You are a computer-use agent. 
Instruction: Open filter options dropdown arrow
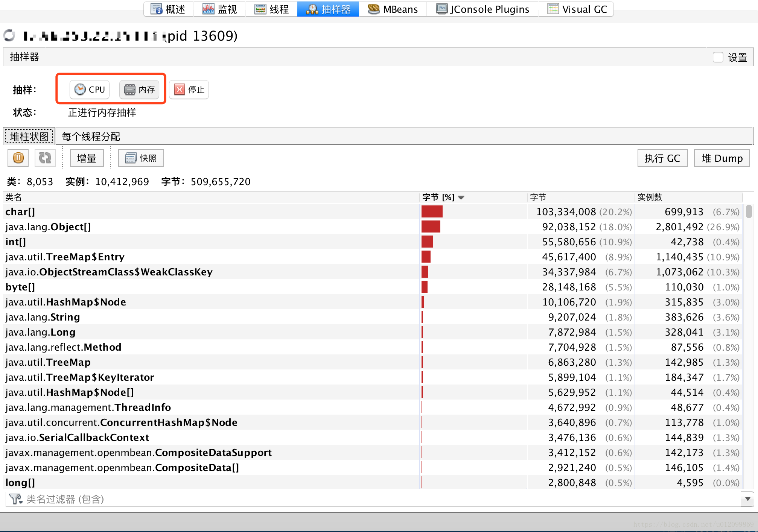tap(747, 499)
